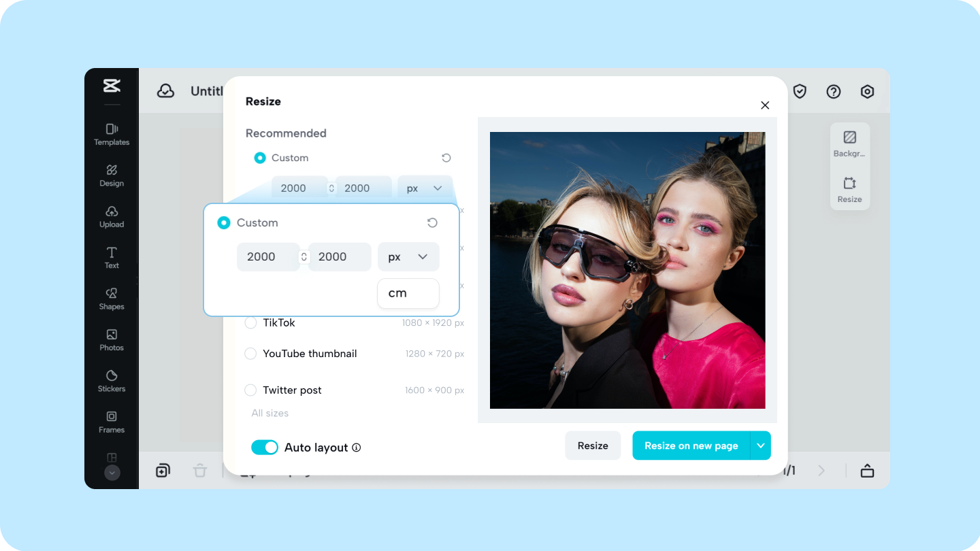
Task: Click the bottom-bar icon right of the page arrow
Action: coord(867,470)
